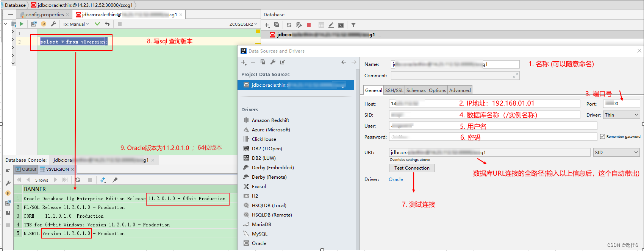
Task: Open the Driver Thin dropdown
Action: (x=622, y=115)
